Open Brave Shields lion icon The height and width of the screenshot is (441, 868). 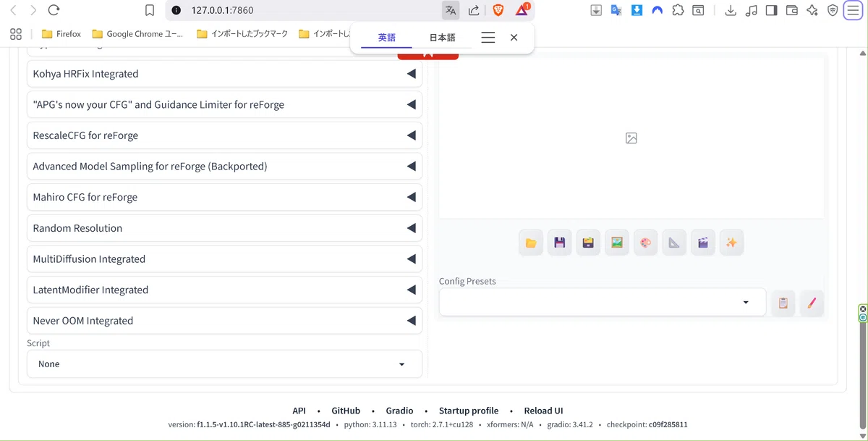498,10
